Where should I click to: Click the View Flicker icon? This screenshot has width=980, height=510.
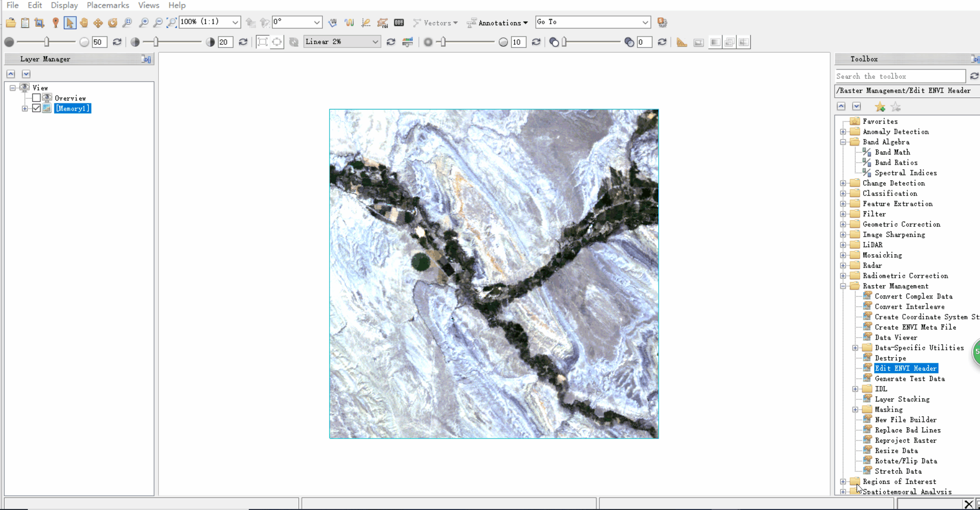(x=730, y=42)
